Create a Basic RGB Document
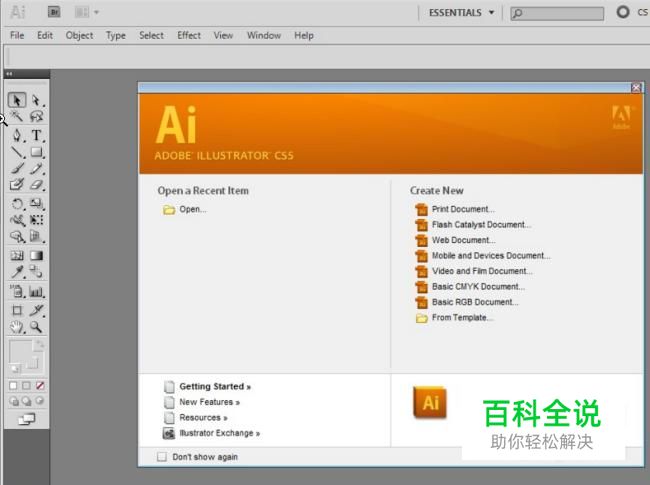Viewport: 650px width, 485px height. [467, 302]
